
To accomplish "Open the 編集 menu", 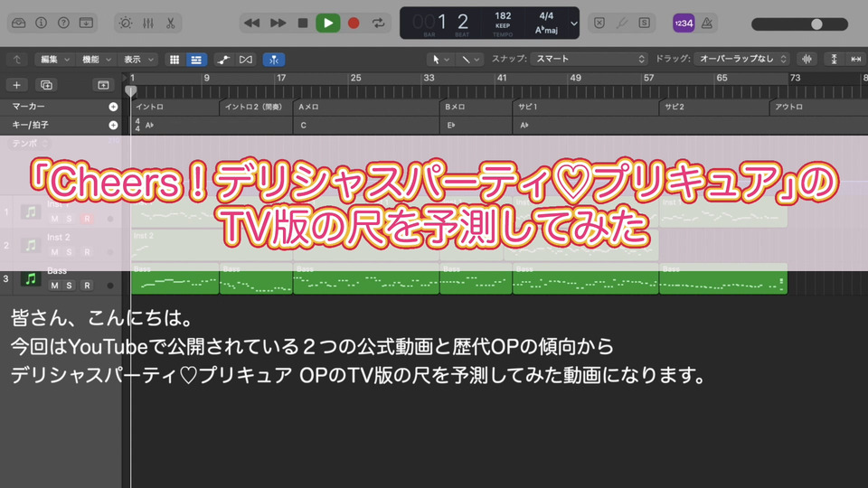I will click(x=54, y=60).
